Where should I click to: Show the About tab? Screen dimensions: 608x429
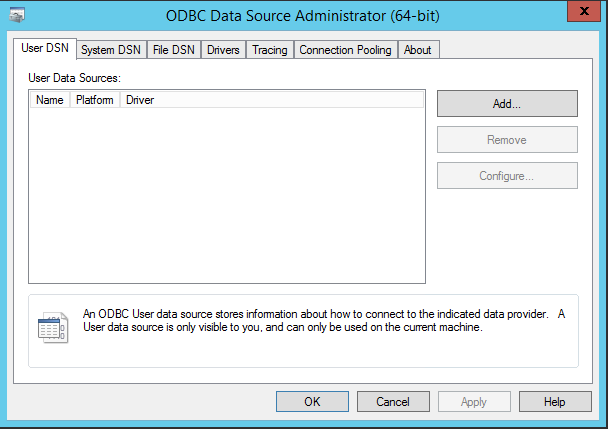[418, 50]
